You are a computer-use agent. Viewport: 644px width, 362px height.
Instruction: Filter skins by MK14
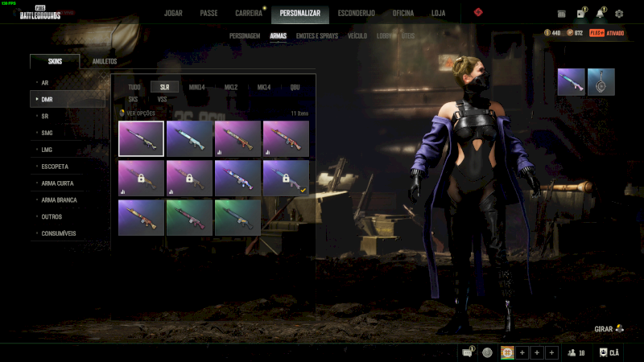pyautogui.click(x=264, y=87)
